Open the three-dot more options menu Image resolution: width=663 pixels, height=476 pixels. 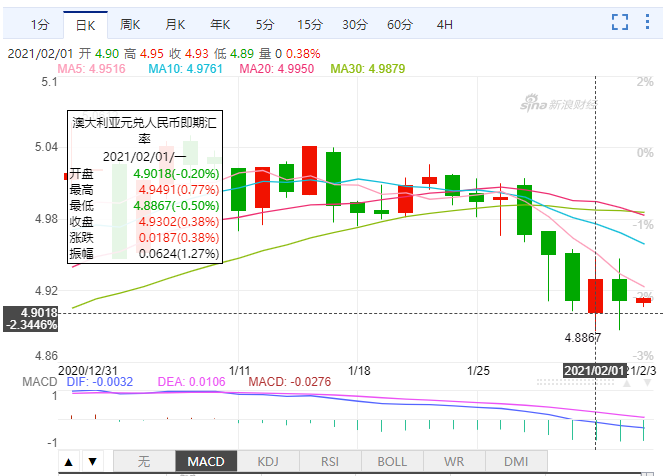647,22
